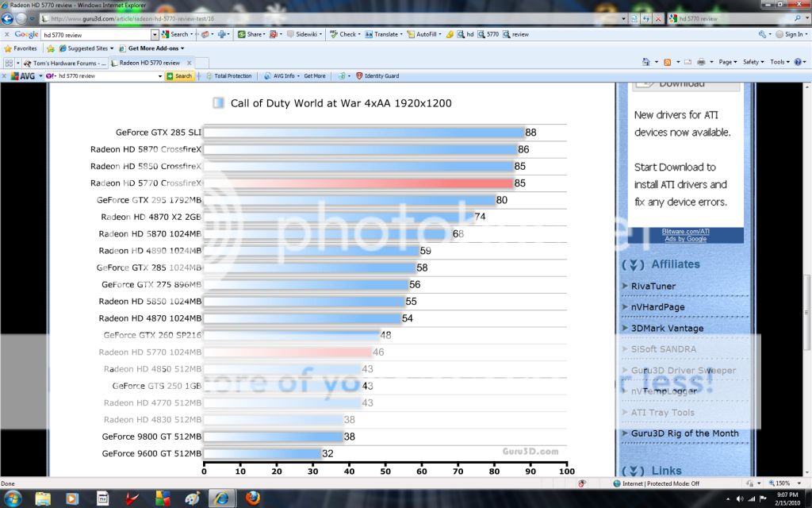Click the volume speaker icon in system tray
The image size is (812, 508).
coord(740,498)
